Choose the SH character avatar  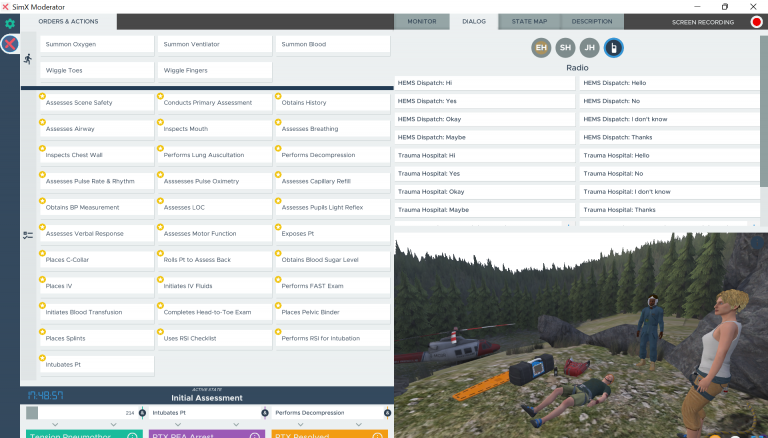click(x=566, y=47)
